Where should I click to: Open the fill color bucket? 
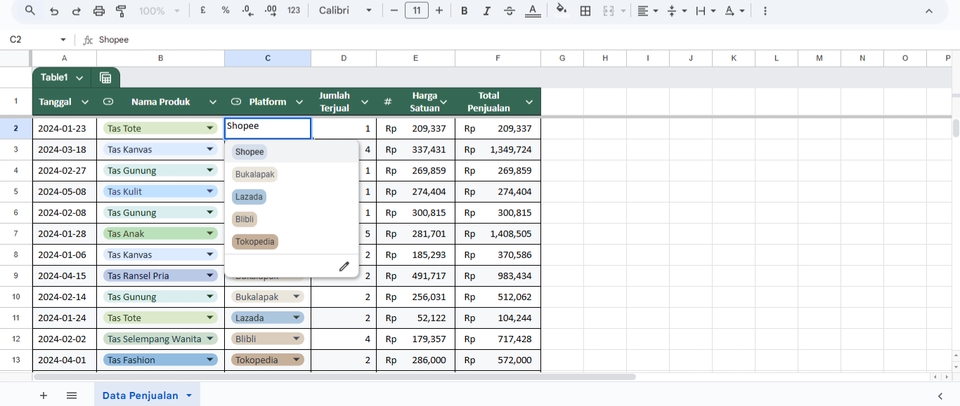[x=561, y=11]
